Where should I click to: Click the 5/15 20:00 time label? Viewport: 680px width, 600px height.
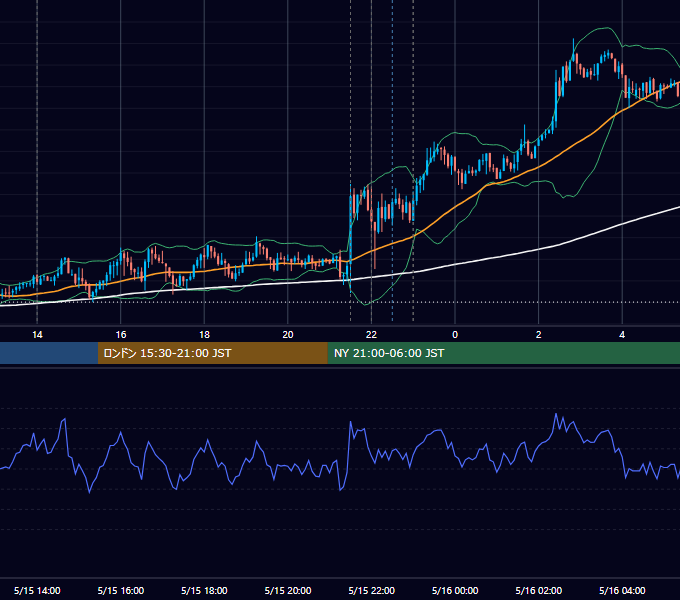point(288,590)
